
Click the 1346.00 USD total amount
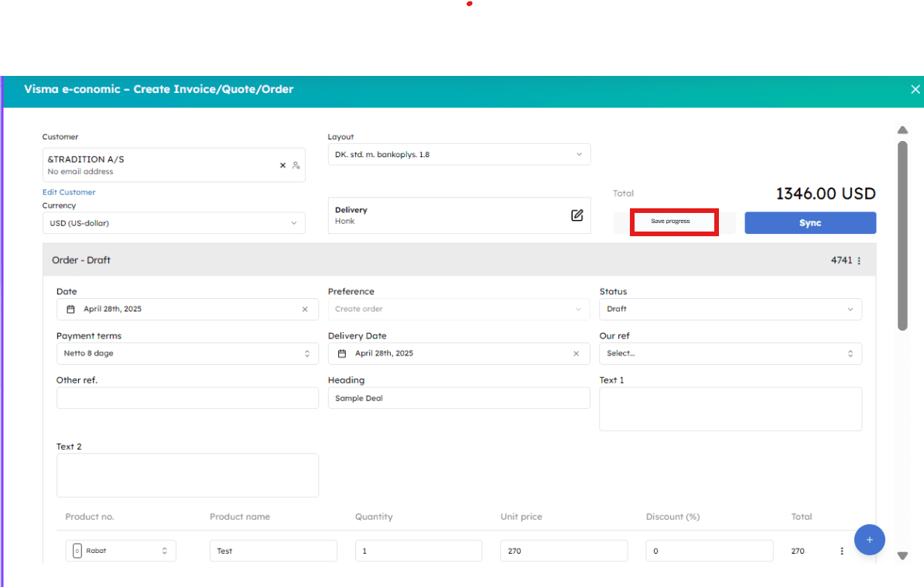[x=826, y=194]
